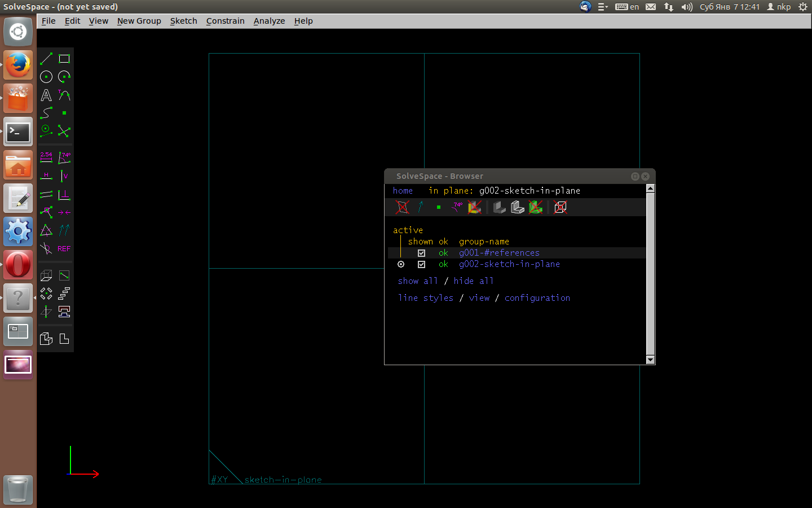Click the other supplementary angle tool
Image resolution: width=812 pixels, height=508 pixels.
pyautogui.click(x=46, y=248)
